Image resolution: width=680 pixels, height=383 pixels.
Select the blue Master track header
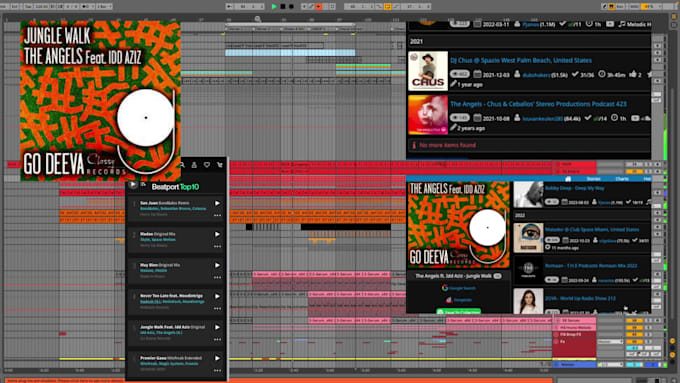point(575,365)
